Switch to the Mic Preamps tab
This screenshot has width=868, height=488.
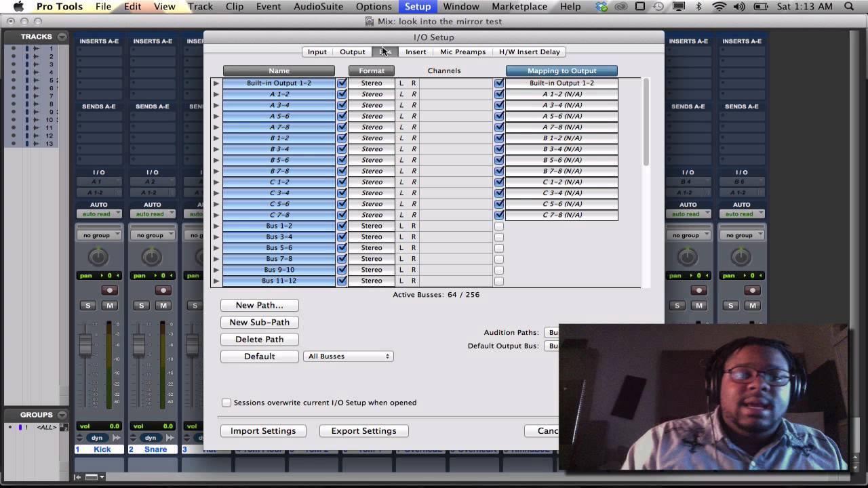click(x=462, y=52)
